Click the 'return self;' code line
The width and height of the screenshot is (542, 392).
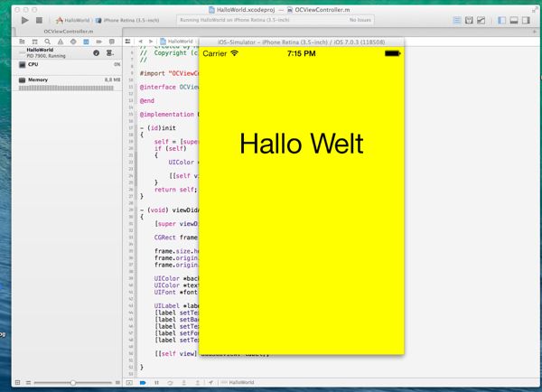click(175, 190)
